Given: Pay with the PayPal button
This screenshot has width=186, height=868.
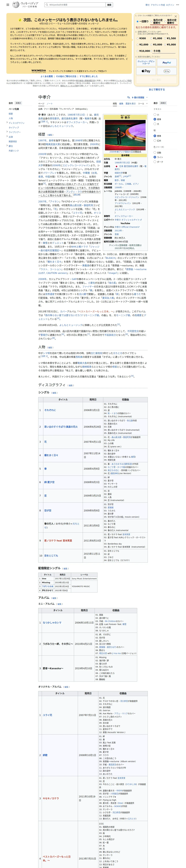Looking at the screenshot, I should [x=167, y=62].
